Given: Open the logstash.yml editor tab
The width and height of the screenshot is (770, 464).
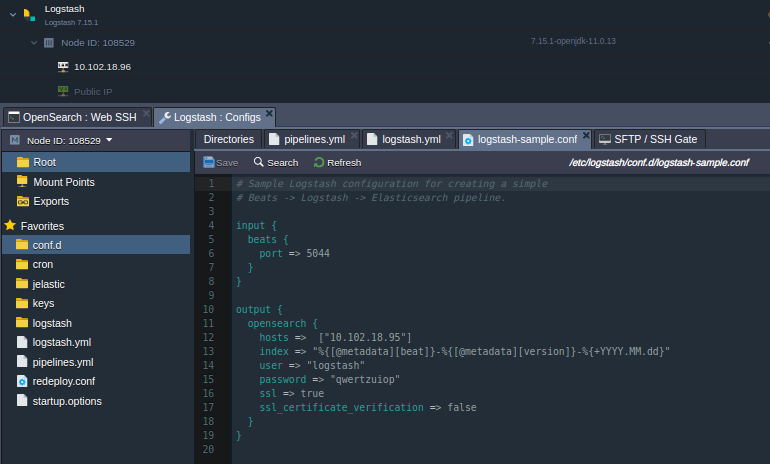Looking at the screenshot, I should point(411,139).
